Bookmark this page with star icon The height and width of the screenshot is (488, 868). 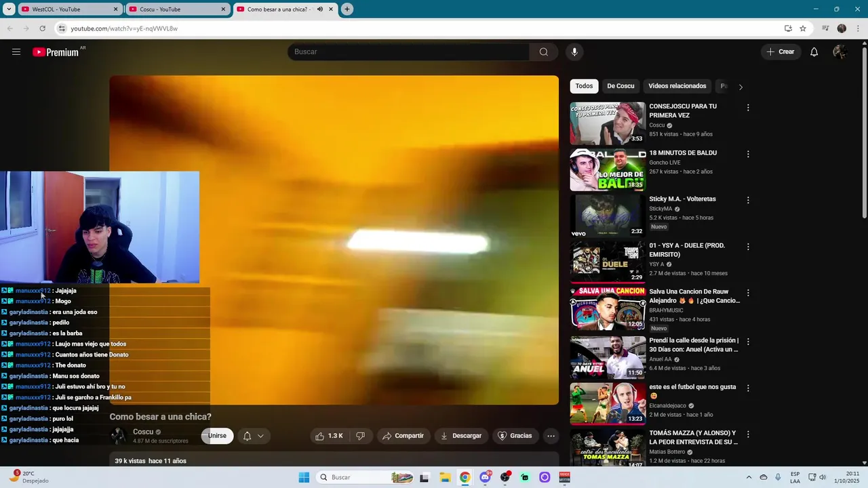point(803,28)
